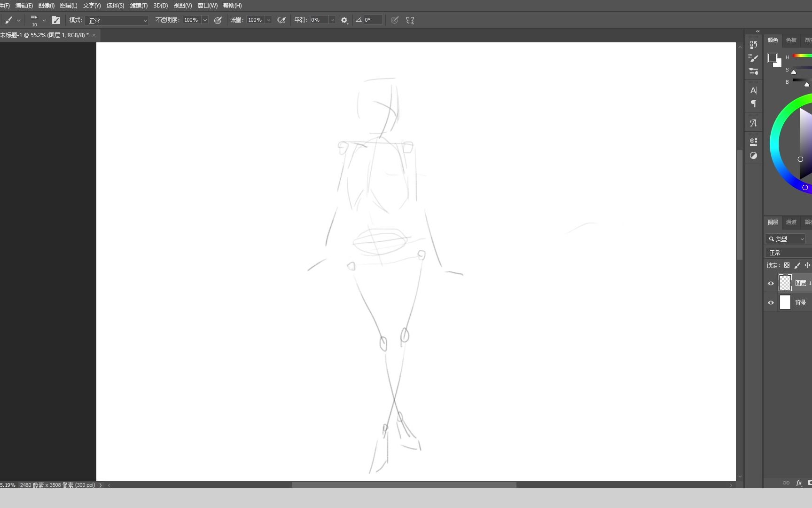812x508 pixels.
Task: Toggle pressure for opacity icon
Action: click(218, 20)
